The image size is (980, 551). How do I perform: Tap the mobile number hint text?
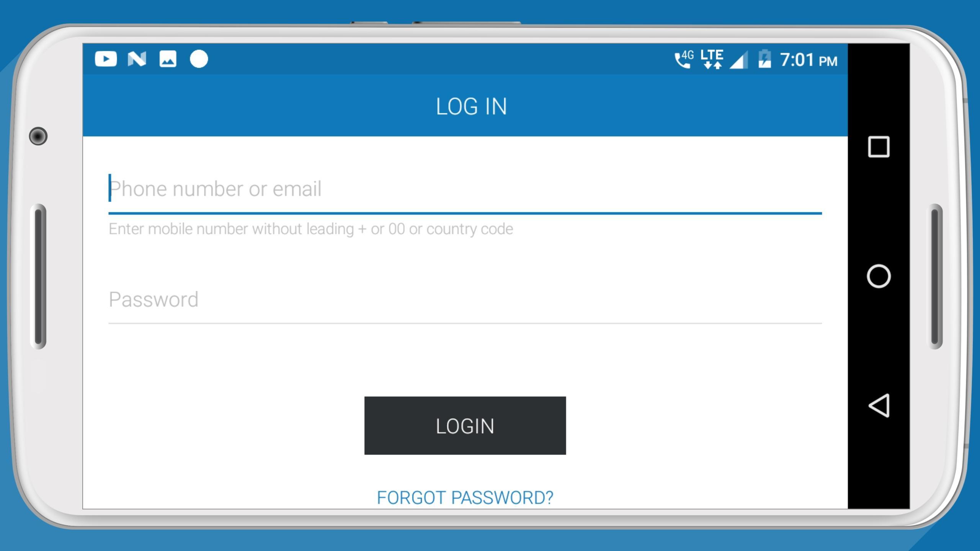click(x=311, y=229)
